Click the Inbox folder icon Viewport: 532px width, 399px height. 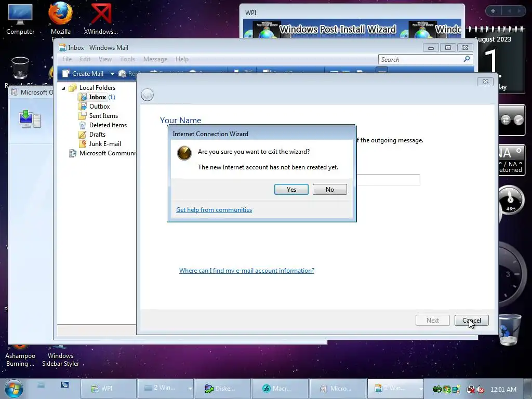tap(83, 97)
